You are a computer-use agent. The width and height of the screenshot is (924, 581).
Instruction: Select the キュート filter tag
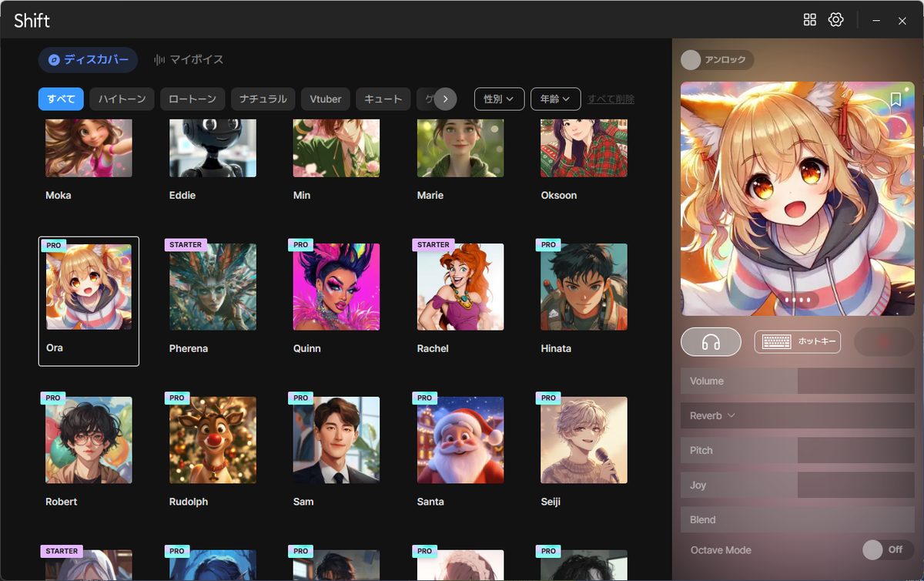(x=383, y=99)
